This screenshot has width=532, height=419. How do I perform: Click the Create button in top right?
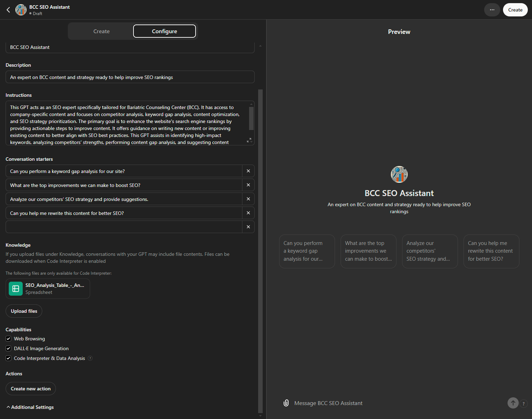[x=515, y=10]
